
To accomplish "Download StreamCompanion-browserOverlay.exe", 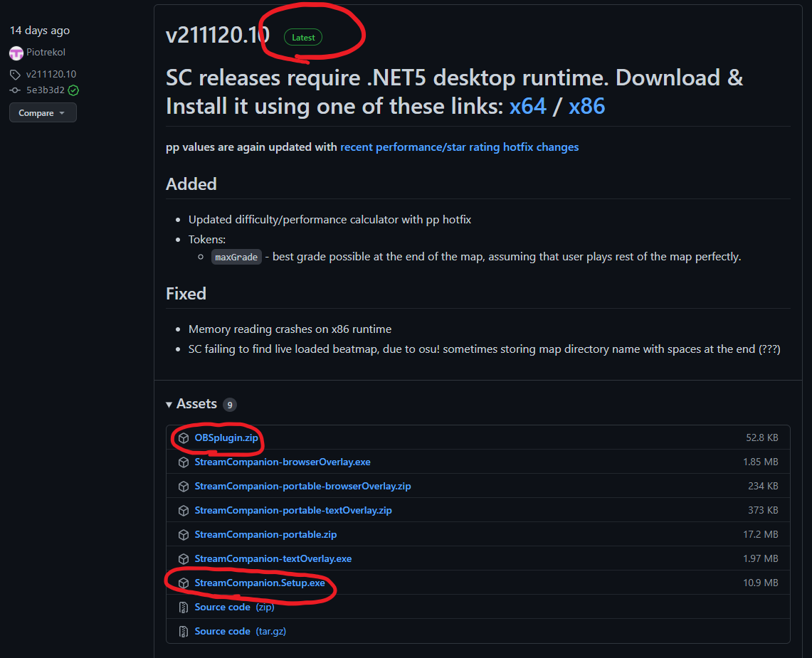I will point(283,462).
